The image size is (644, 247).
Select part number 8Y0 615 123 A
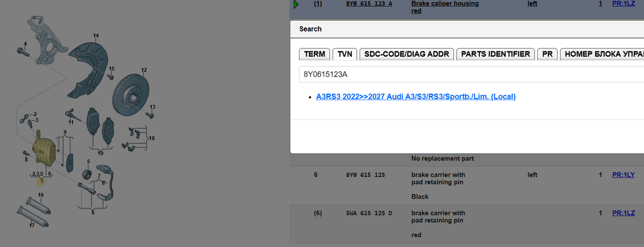370,4
